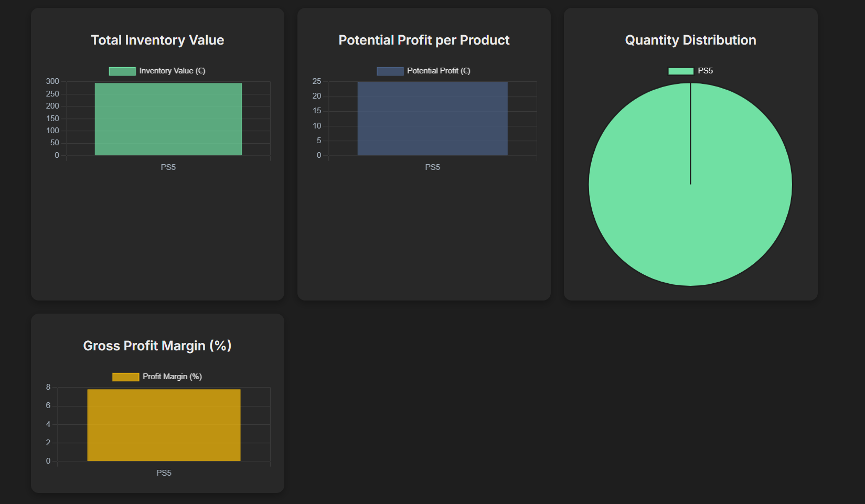865x504 pixels.
Task: Click the Profit Margin (%) legend label
Action: (172, 377)
